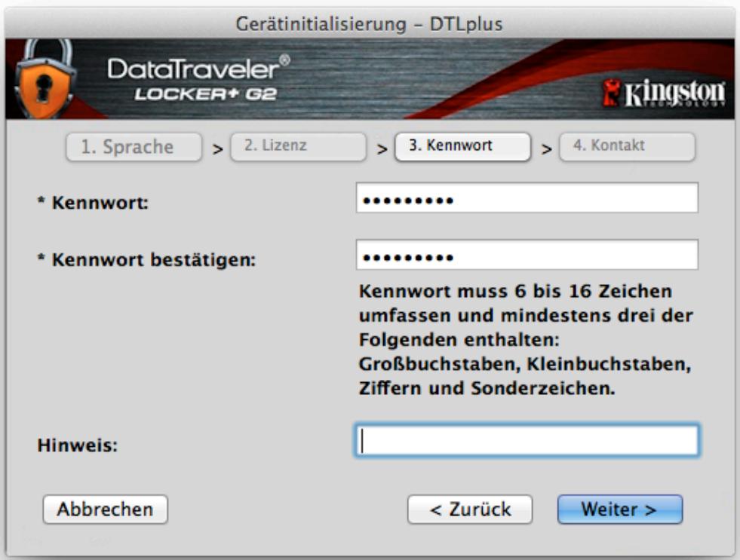
Task: Click the Kingston logo in the banner
Action: pos(664,93)
